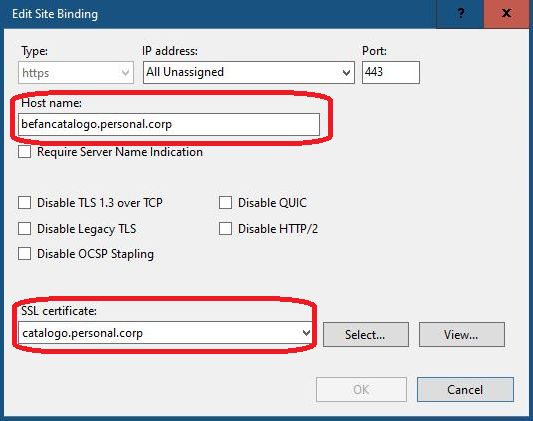Click View... to inspect certificate

[x=462, y=335]
